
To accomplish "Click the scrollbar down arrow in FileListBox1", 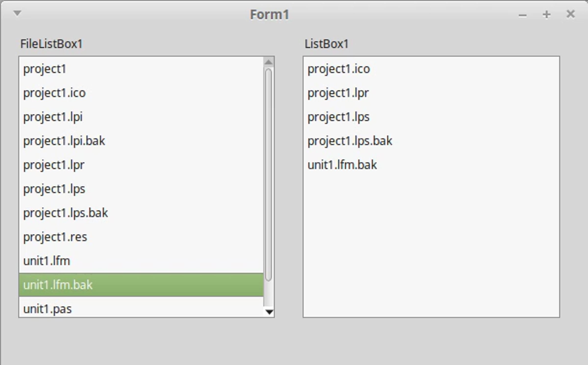I will (269, 312).
